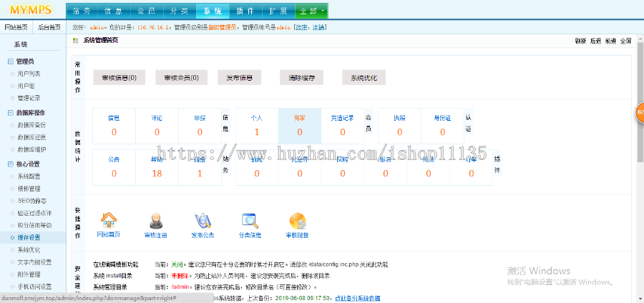
Task: Select the 系统 top tab
Action: coord(213,11)
